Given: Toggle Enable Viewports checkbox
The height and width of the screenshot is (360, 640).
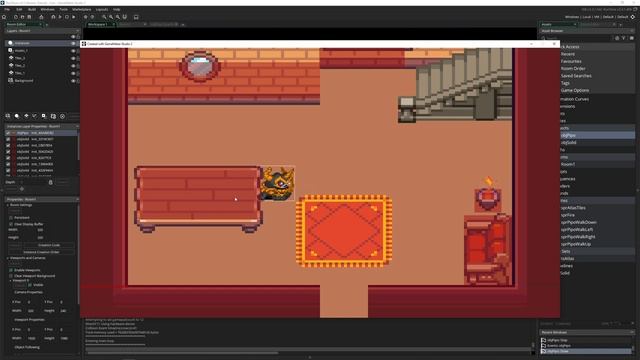Looking at the screenshot, I should pyautogui.click(x=11, y=270).
